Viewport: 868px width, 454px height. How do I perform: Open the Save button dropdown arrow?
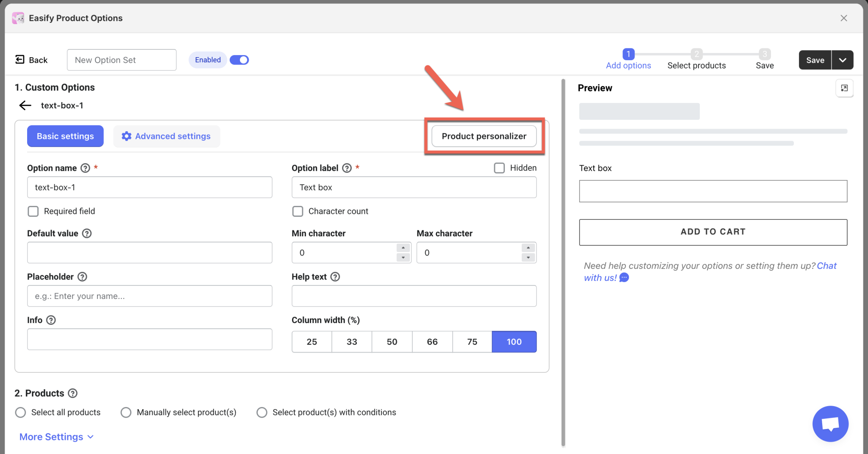pyautogui.click(x=843, y=60)
